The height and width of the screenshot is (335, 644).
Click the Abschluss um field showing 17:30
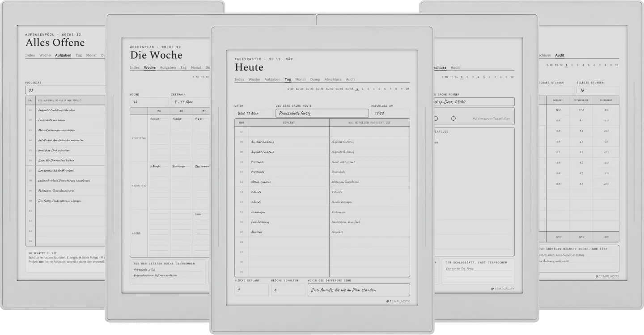click(390, 113)
